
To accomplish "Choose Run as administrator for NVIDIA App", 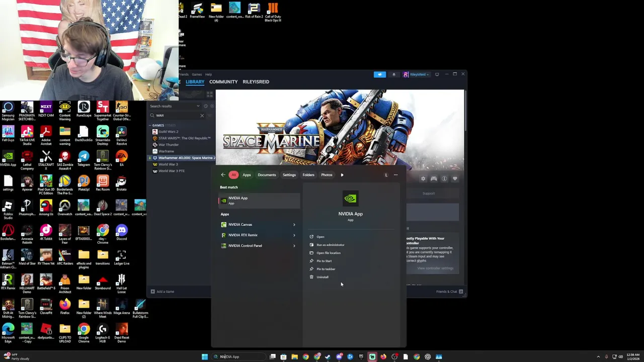I will 330,245.
